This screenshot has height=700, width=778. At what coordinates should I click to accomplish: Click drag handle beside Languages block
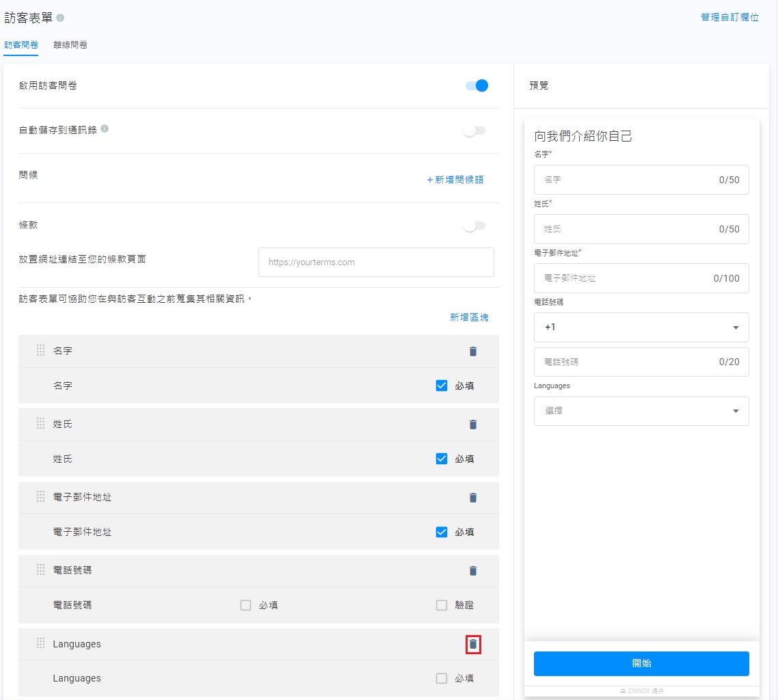[x=40, y=643]
